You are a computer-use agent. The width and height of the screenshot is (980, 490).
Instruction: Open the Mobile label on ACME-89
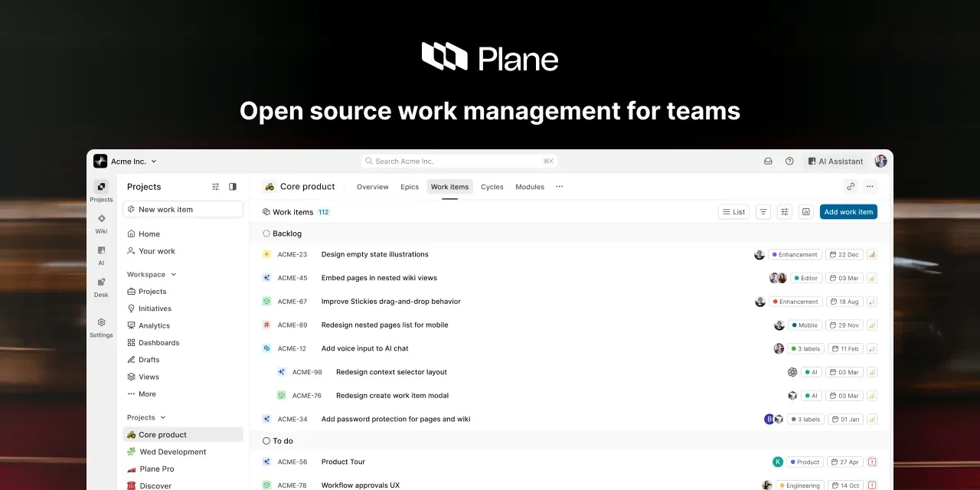[x=805, y=325]
